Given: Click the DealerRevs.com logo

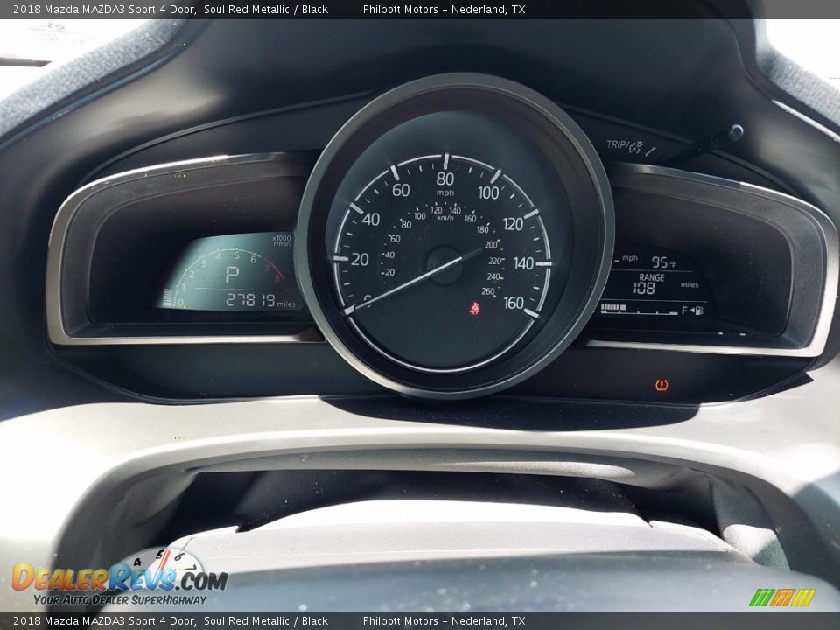Looking at the screenshot, I should 119,579.
